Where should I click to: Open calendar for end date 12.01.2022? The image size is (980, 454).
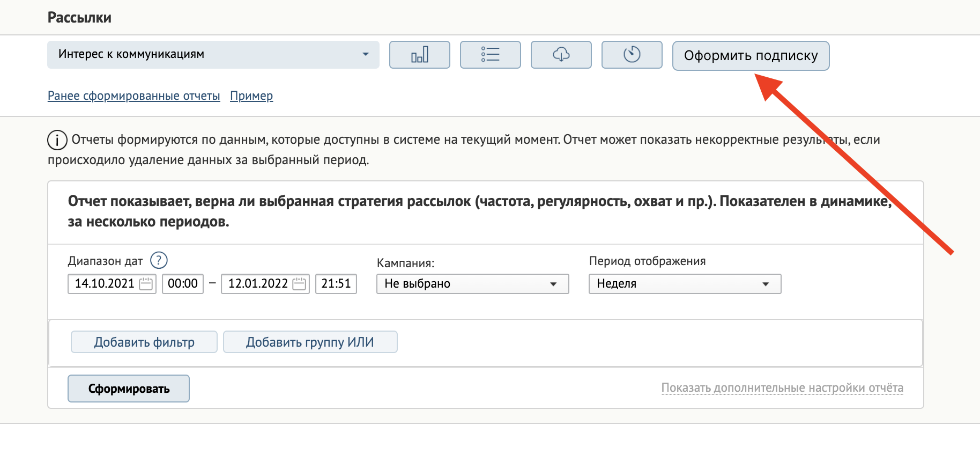[x=299, y=284]
